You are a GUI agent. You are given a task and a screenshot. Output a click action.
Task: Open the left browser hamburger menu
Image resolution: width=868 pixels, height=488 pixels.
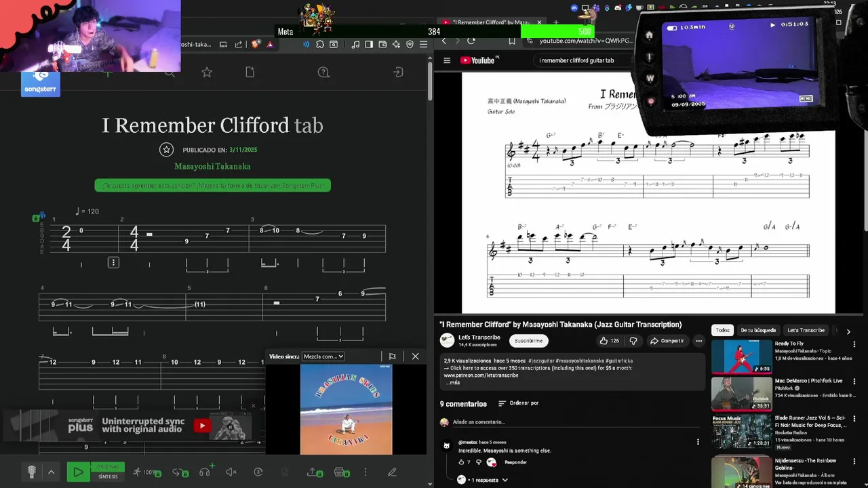point(423,44)
